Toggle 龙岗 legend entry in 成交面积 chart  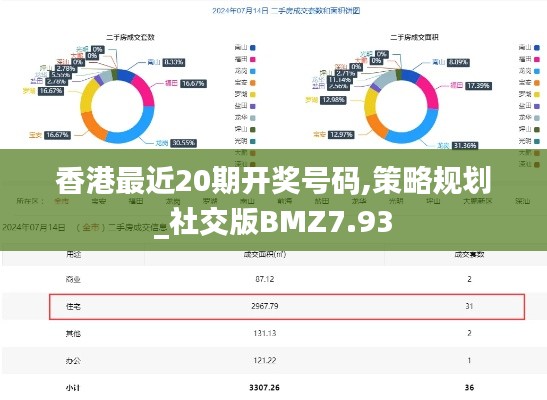(x=530, y=71)
